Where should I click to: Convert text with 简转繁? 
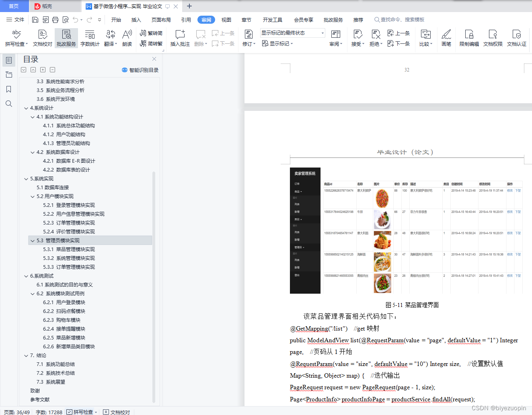(151, 43)
